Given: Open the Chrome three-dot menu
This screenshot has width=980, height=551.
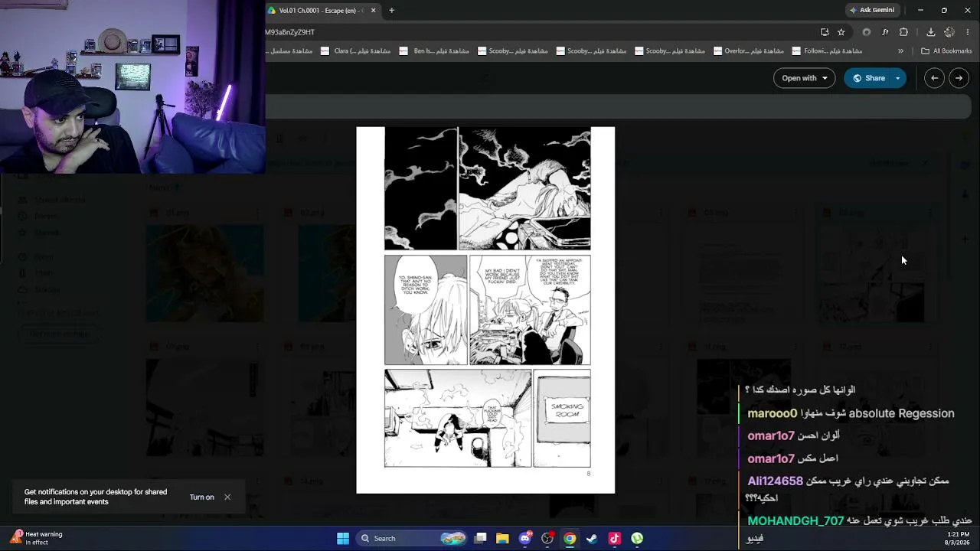Looking at the screenshot, I should [969, 32].
